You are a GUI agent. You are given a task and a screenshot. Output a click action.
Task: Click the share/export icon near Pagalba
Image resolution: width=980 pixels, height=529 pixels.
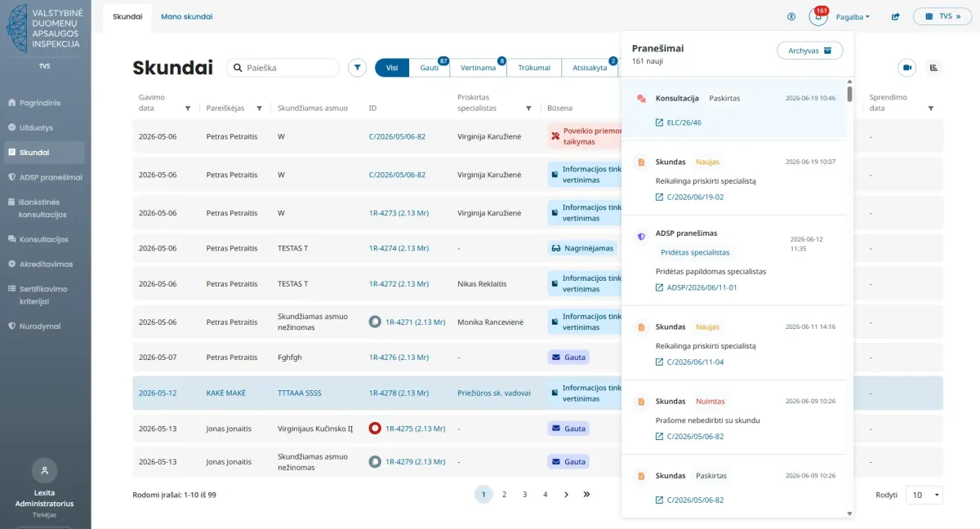point(895,16)
